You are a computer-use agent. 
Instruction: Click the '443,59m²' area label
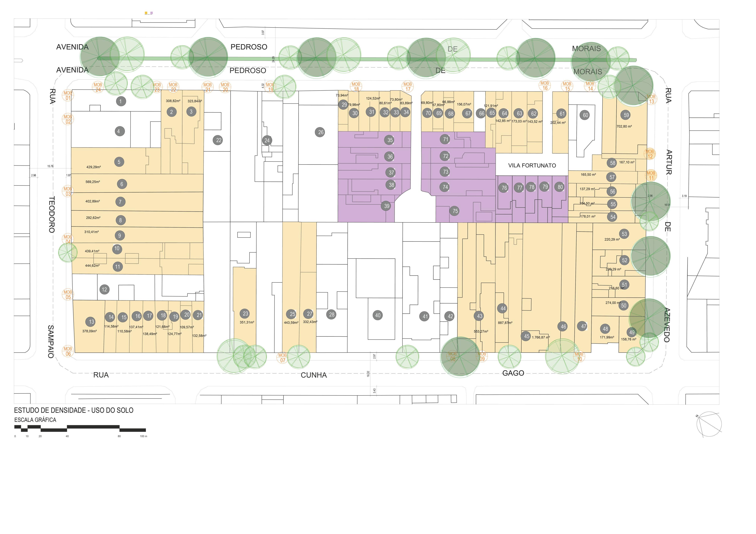[291, 323]
